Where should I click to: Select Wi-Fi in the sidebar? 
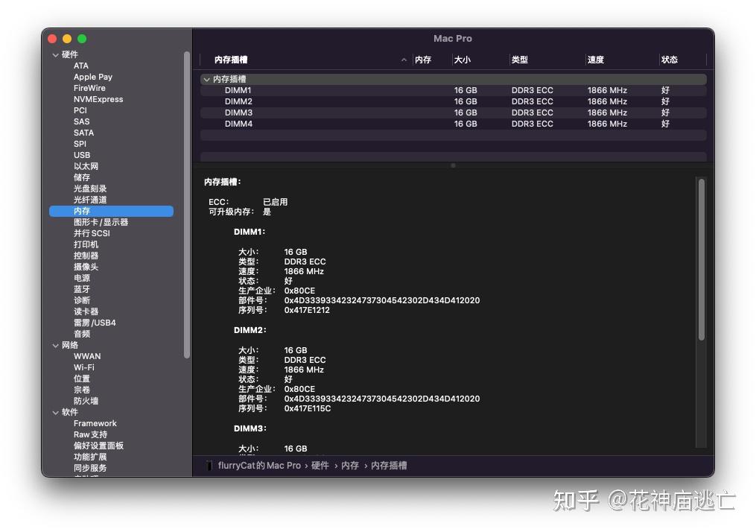[84, 367]
